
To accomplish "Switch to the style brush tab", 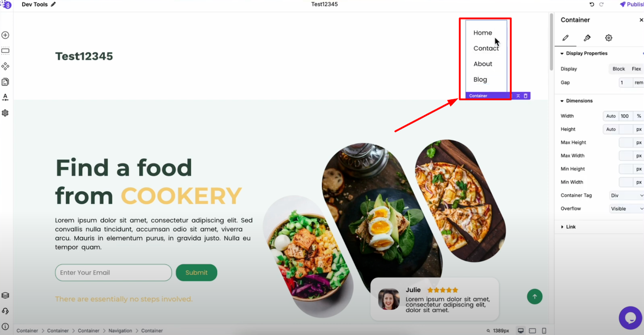I will click(587, 38).
